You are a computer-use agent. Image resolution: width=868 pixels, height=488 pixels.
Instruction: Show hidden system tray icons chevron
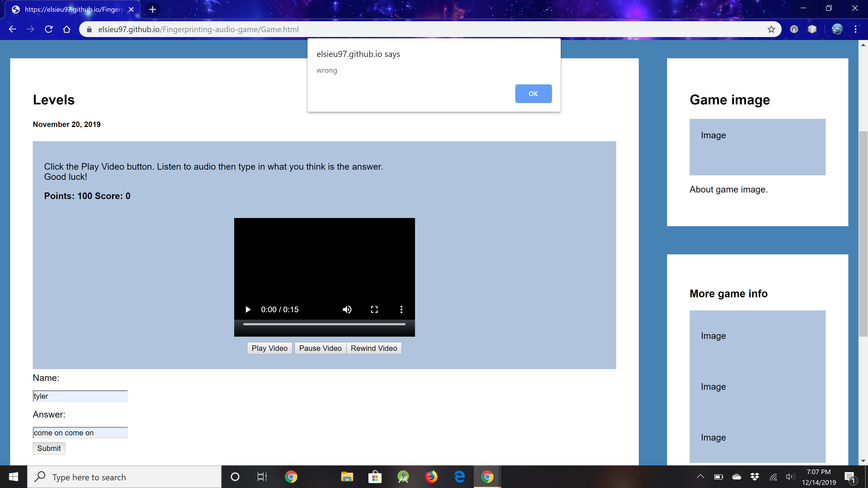point(700,476)
